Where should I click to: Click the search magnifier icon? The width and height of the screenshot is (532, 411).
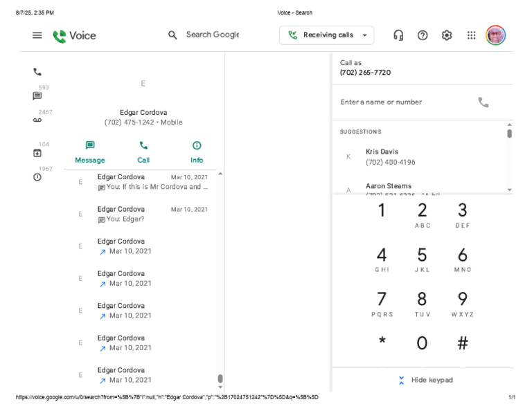(172, 35)
